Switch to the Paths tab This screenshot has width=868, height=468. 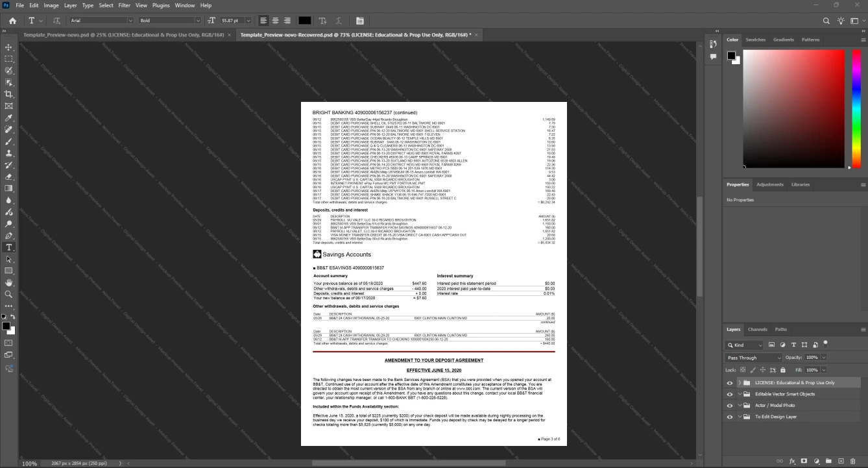coord(781,330)
